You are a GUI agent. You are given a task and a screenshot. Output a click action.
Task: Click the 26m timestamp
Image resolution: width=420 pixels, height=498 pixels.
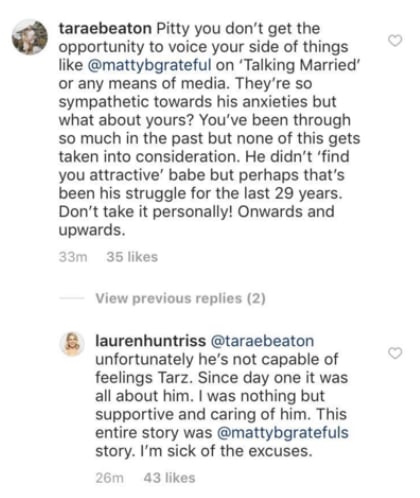click(109, 478)
